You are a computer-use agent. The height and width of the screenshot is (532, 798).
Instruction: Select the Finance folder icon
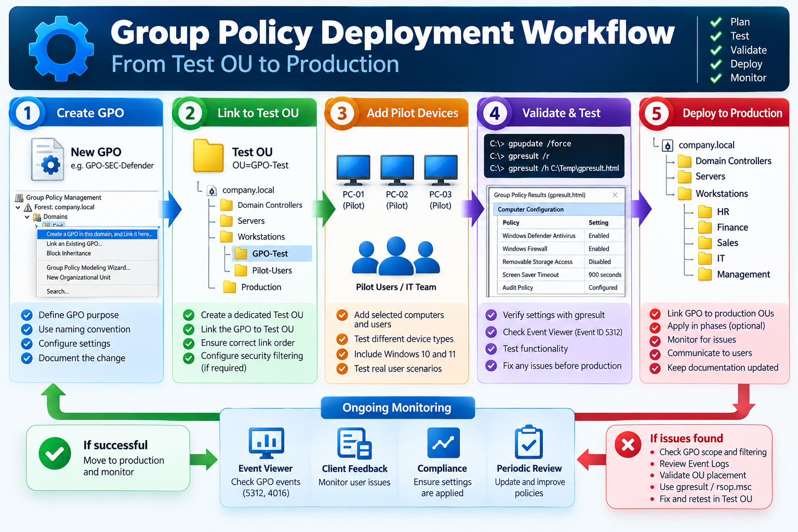pos(705,227)
